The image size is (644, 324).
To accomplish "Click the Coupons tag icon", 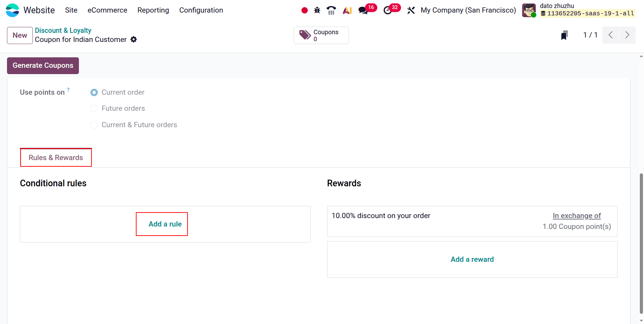I will tap(305, 35).
